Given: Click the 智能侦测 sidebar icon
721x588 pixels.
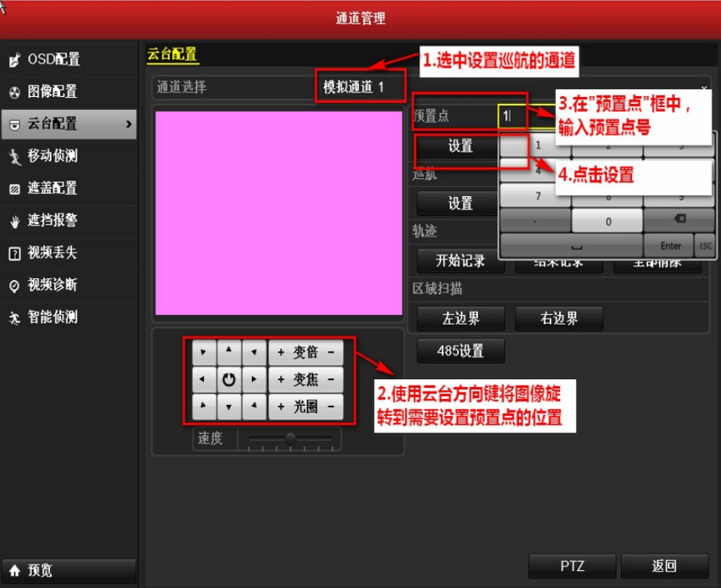Looking at the screenshot, I should click(x=15, y=317).
